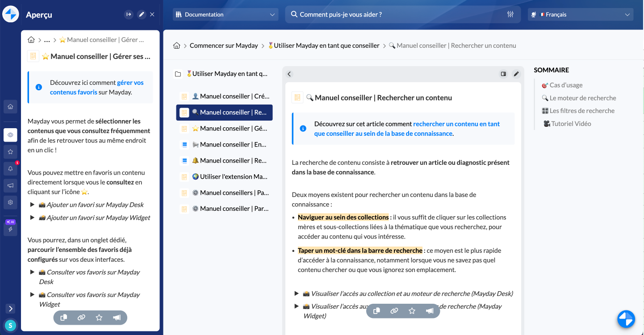Toggle side panel layout icon above article

pyautogui.click(x=503, y=74)
